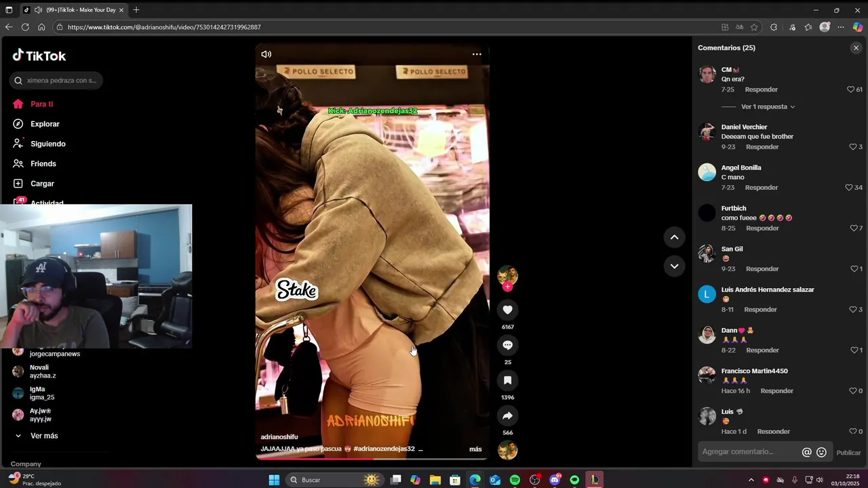Screen dimensions: 868x488
Task: Show hidden system tray icons
Action: [x=751, y=480]
